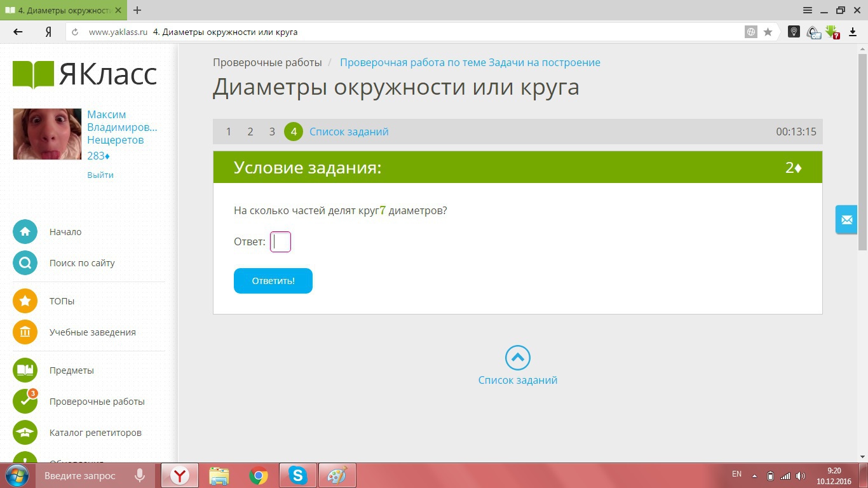Open the browser downloads icon
Viewport: 868px width, 488px height.
coord(853,32)
